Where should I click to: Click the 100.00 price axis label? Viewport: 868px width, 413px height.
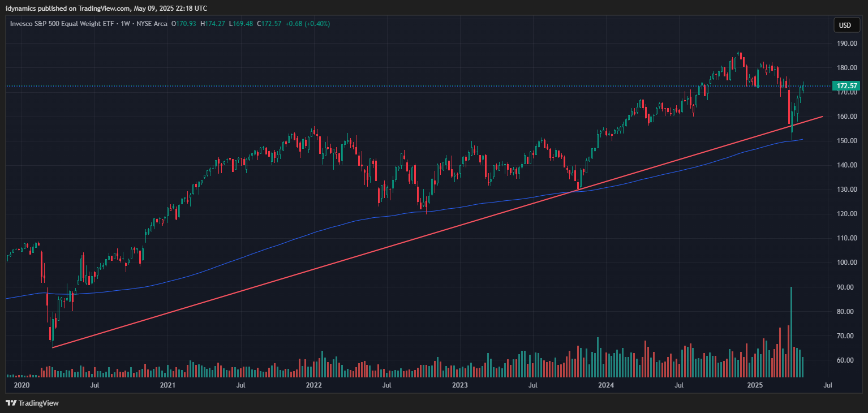(846, 263)
